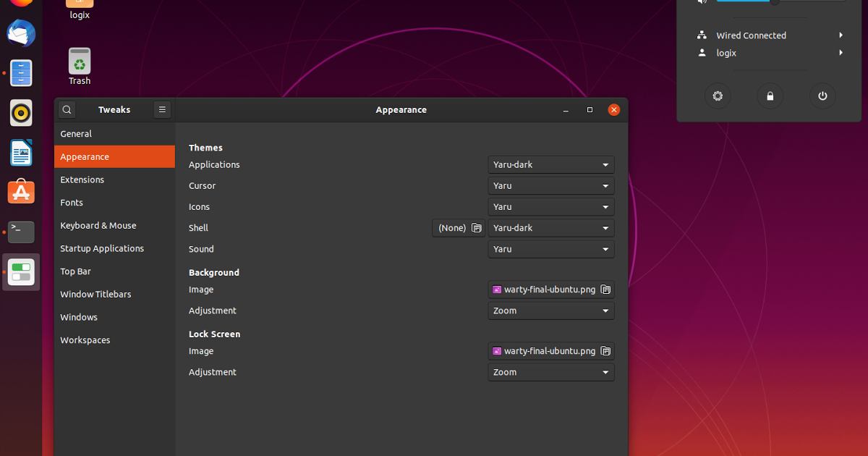This screenshot has height=456, width=868.
Task: Click the lock screen icon
Action: (x=770, y=96)
